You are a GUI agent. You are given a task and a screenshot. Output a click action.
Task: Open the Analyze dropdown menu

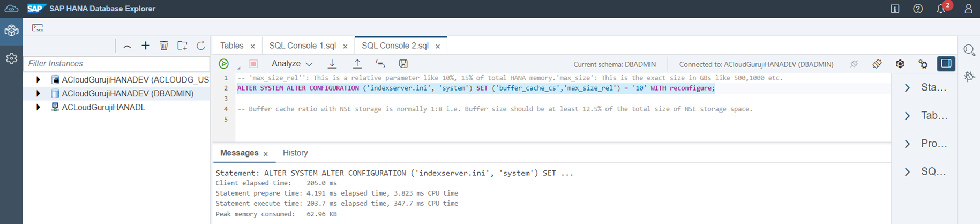point(292,64)
